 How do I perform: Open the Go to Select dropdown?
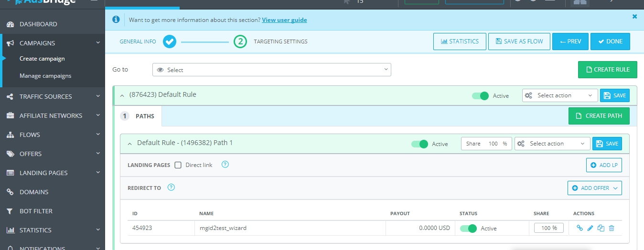(271, 70)
